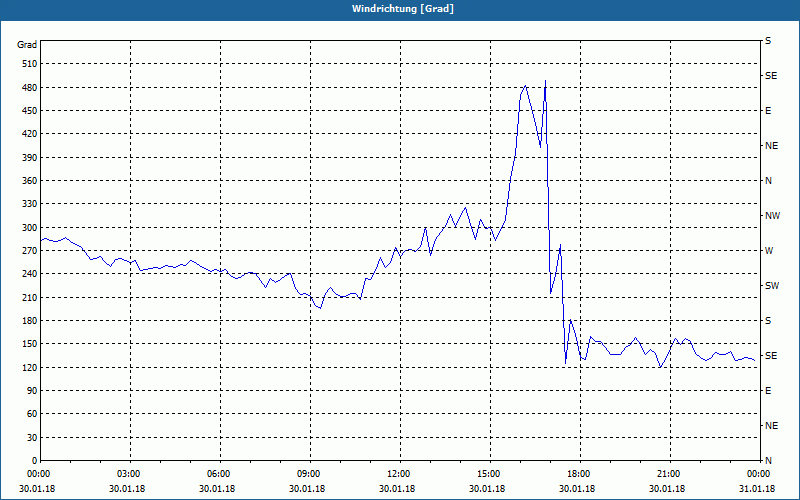Click the blue line's highest peak near 490
This screenshot has width=800, height=500.
coord(545,81)
